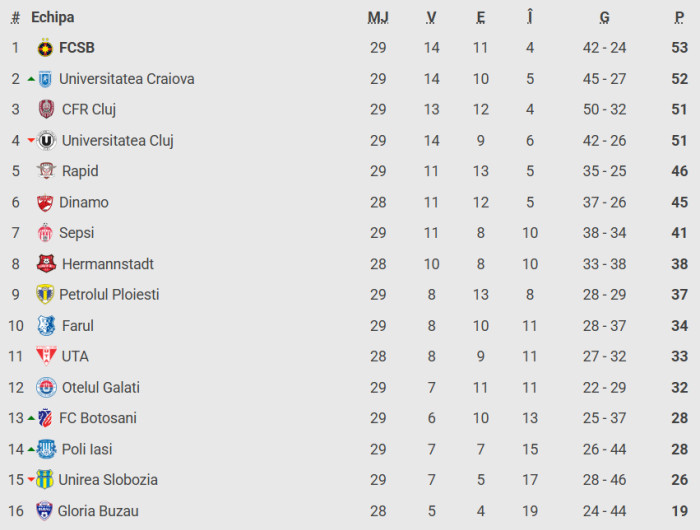Click the Dinamo red logo icon

45,202
